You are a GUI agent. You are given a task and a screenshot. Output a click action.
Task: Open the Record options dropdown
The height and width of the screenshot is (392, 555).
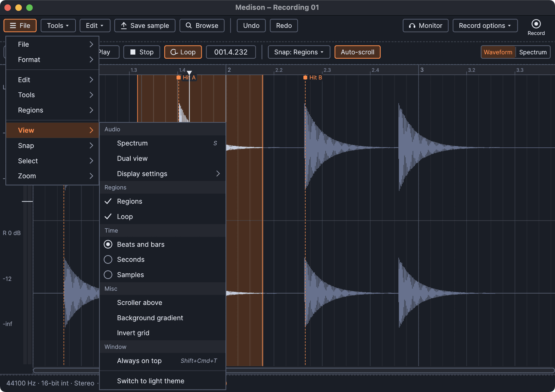coord(485,26)
